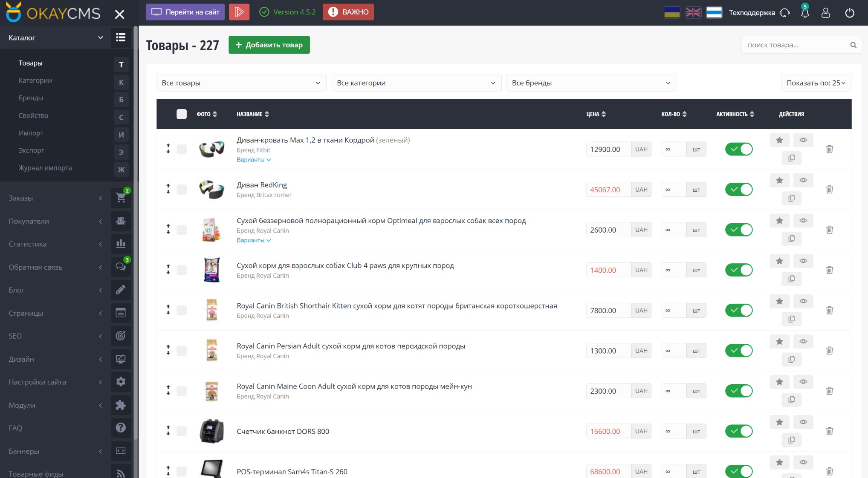Click the SEO target icon
The width and height of the screenshot is (868, 478).
click(121, 336)
